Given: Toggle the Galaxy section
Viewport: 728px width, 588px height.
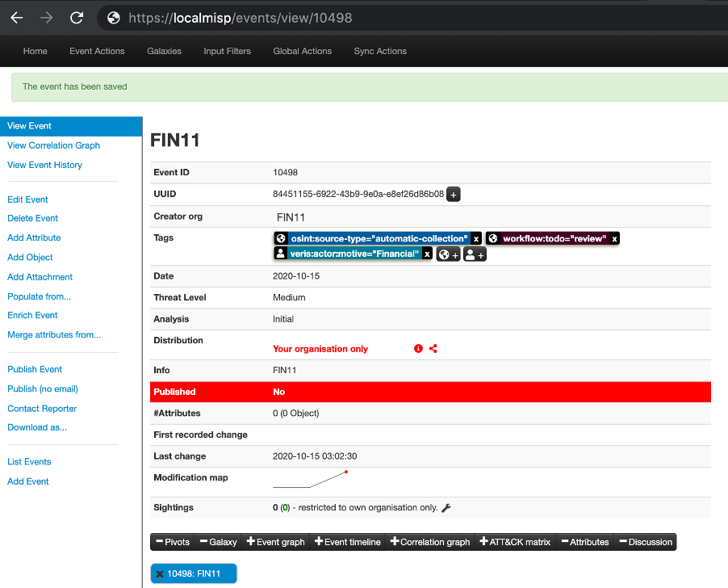Looking at the screenshot, I should click(218, 542).
